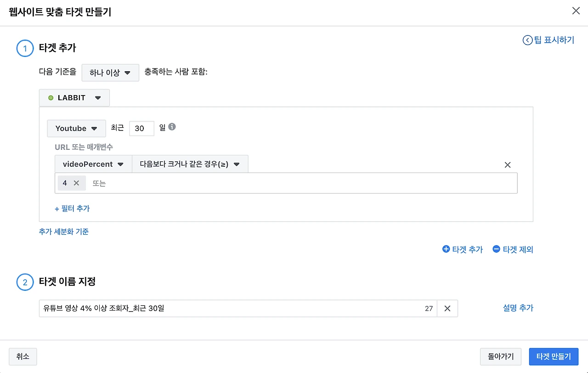The image size is (588, 373).
Task: Click the green LABBIT pixel status dot
Action: point(51,98)
